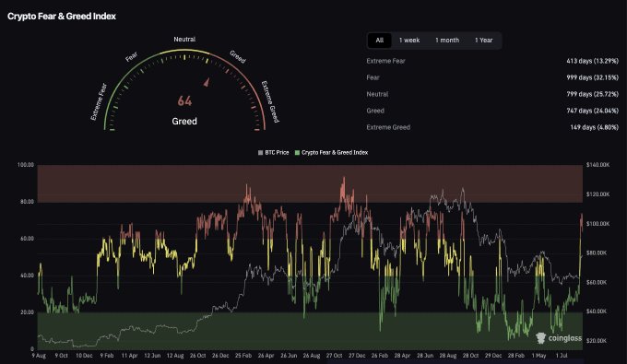Click the $60.00K price axis label
Viewport: 627px width, 364px height.
click(597, 282)
